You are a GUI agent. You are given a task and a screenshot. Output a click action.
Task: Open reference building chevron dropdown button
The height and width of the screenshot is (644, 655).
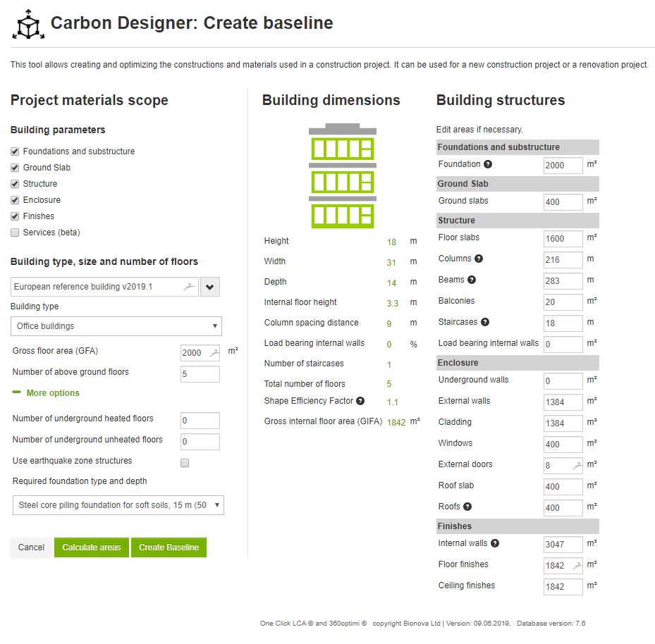(210, 287)
